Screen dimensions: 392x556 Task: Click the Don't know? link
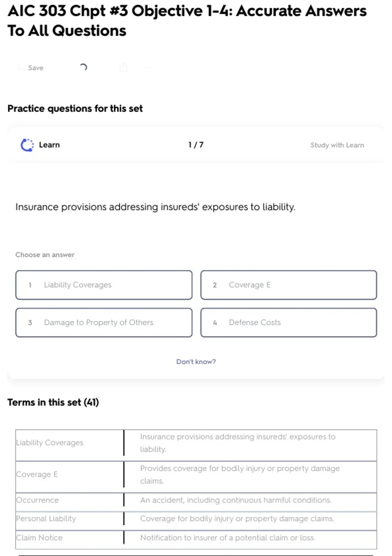click(196, 362)
